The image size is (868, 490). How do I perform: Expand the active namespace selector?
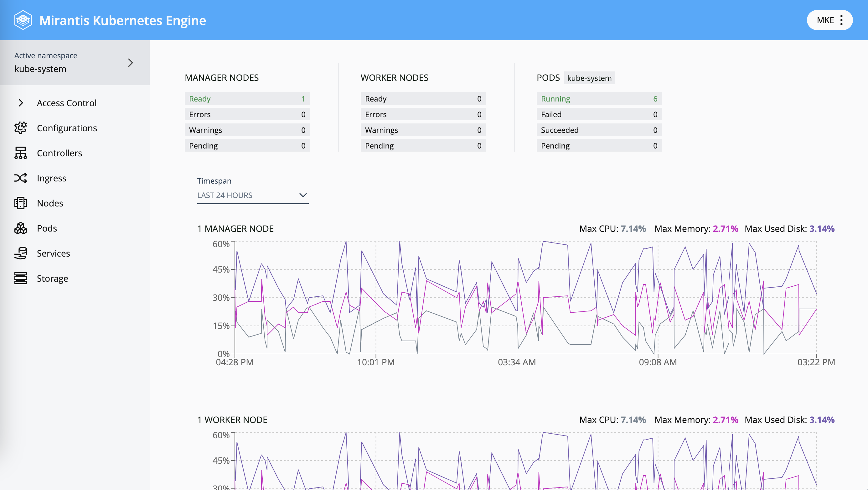click(x=131, y=62)
